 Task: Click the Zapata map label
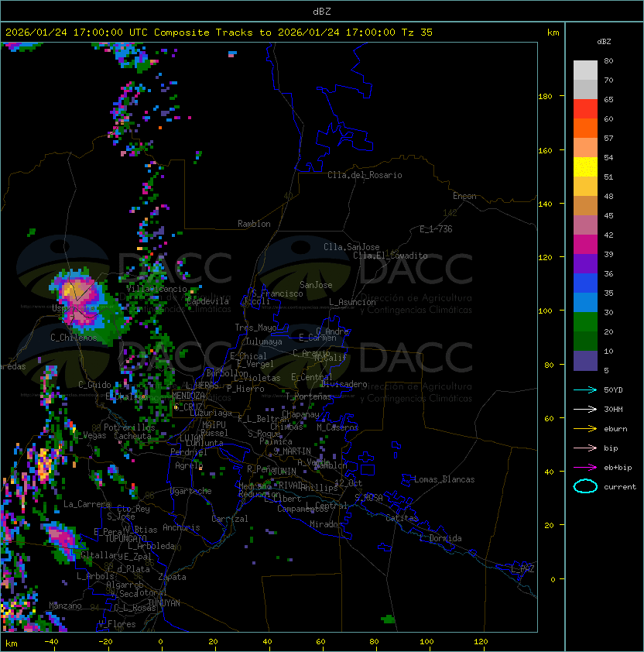[x=172, y=577]
